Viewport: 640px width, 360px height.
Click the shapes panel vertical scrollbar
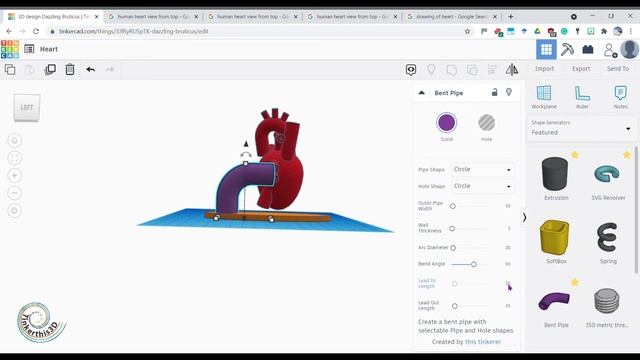tap(636, 210)
